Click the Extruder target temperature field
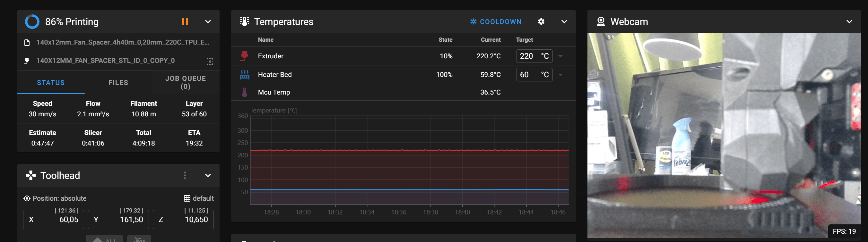Screen dimensions: 868x242 coord(528,56)
